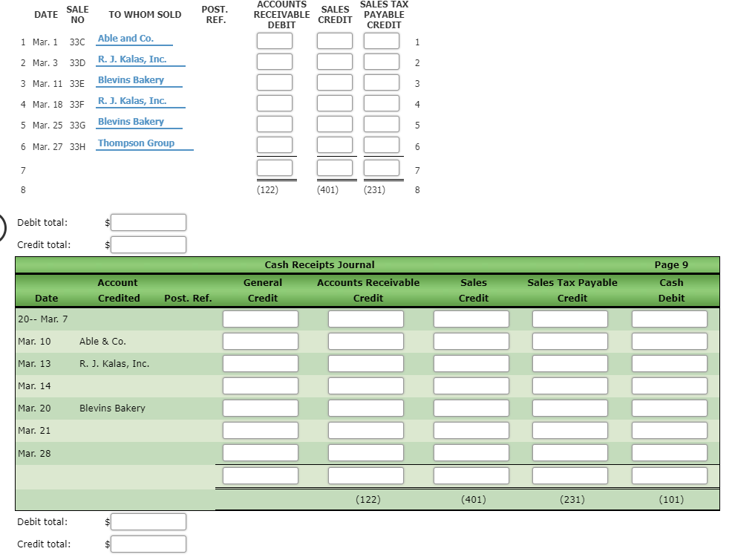Image resolution: width=735 pixels, height=560 pixels.
Task: Click the Sales Tax Payable Credit box for Mar. 25
Action: click(382, 123)
